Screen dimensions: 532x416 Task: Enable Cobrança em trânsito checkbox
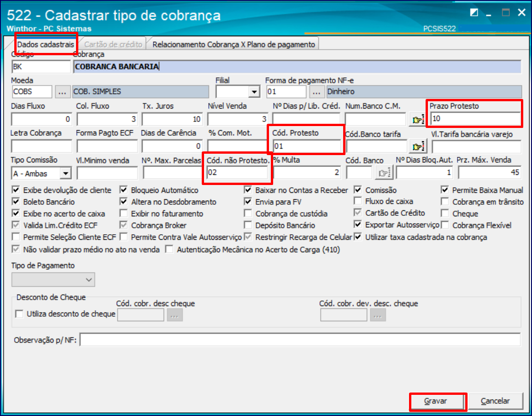(445, 202)
